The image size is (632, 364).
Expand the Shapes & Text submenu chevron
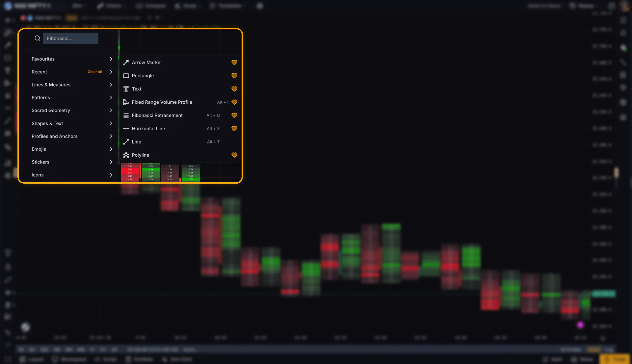pos(111,123)
